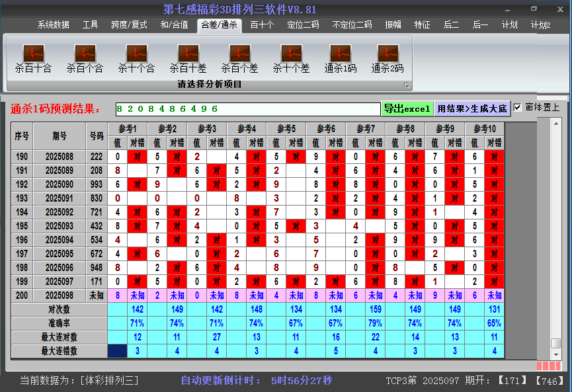Switch to the 和/合值 tab
The image size is (572, 392).
click(x=174, y=25)
